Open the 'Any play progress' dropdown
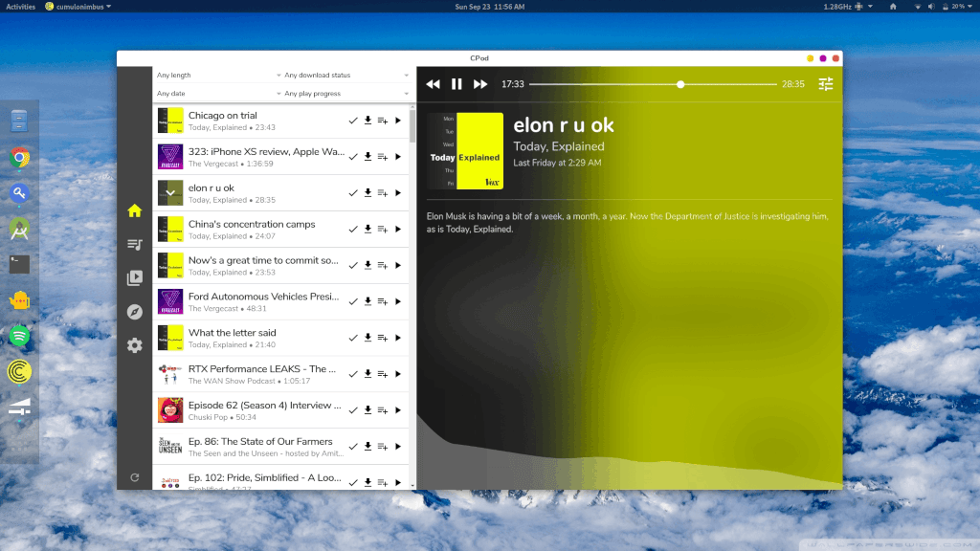 pyautogui.click(x=345, y=94)
